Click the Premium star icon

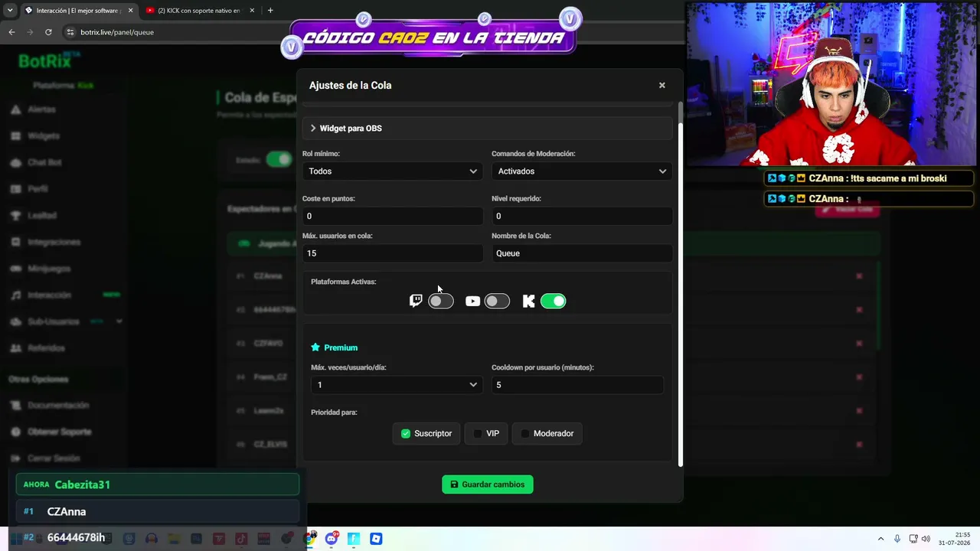pyautogui.click(x=315, y=347)
